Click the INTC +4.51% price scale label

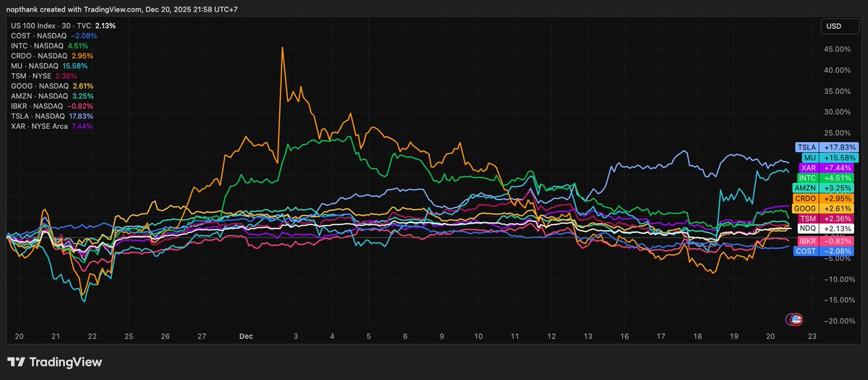(825, 177)
